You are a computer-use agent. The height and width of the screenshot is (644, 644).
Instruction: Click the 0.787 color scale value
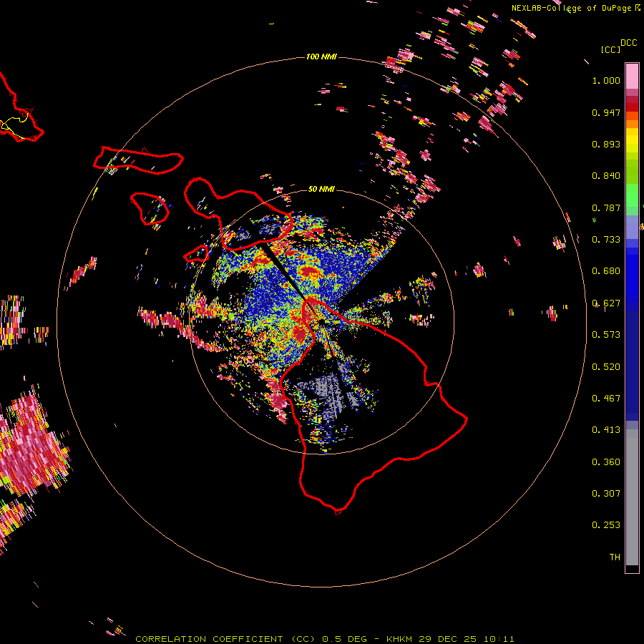coord(606,208)
